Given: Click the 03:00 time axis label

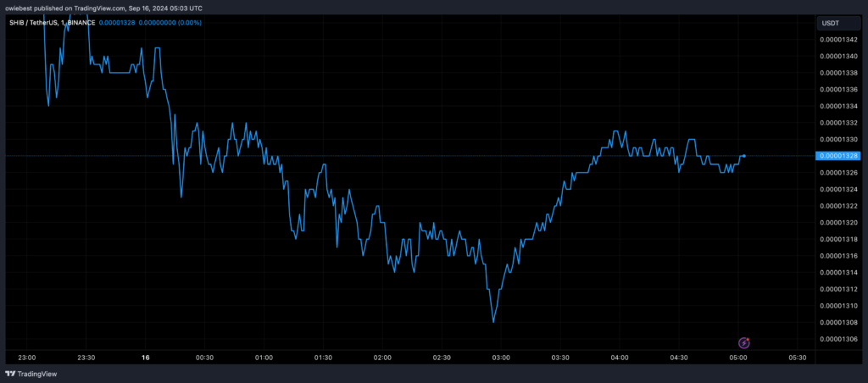Looking at the screenshot, I should [501, 358].
